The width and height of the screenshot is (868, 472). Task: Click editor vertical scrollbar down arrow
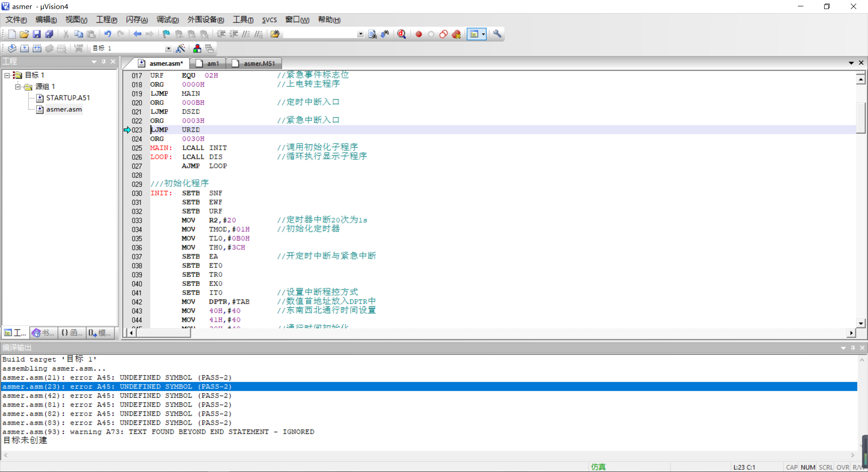[861, 323]
